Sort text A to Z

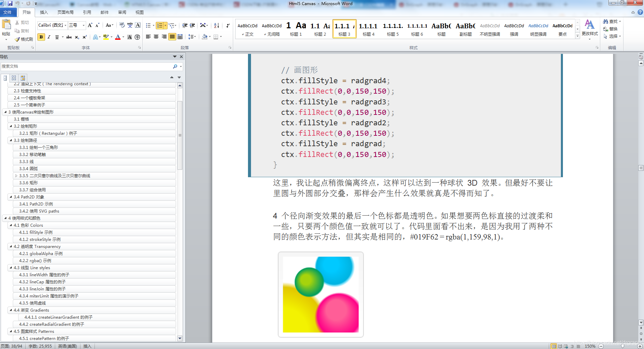point(217,25)
